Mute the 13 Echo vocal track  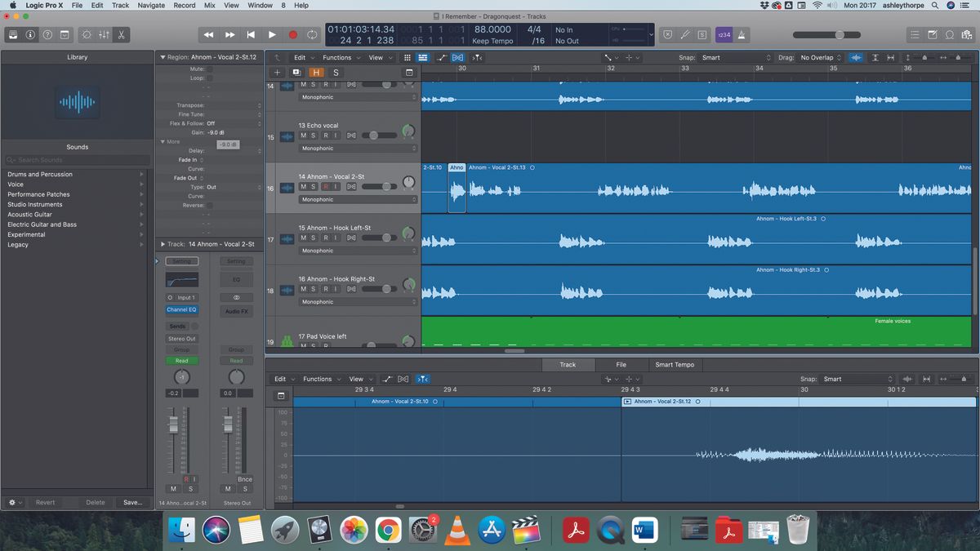303,136
